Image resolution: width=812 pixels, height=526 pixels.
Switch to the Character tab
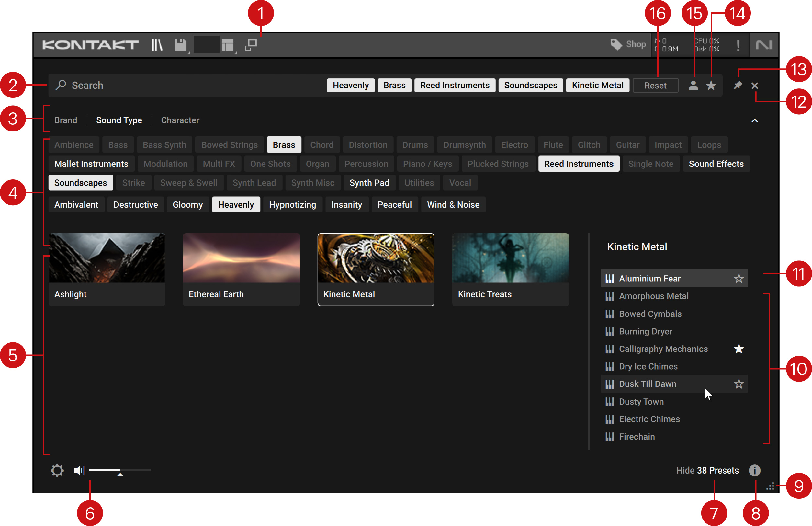tap(180, 120)
